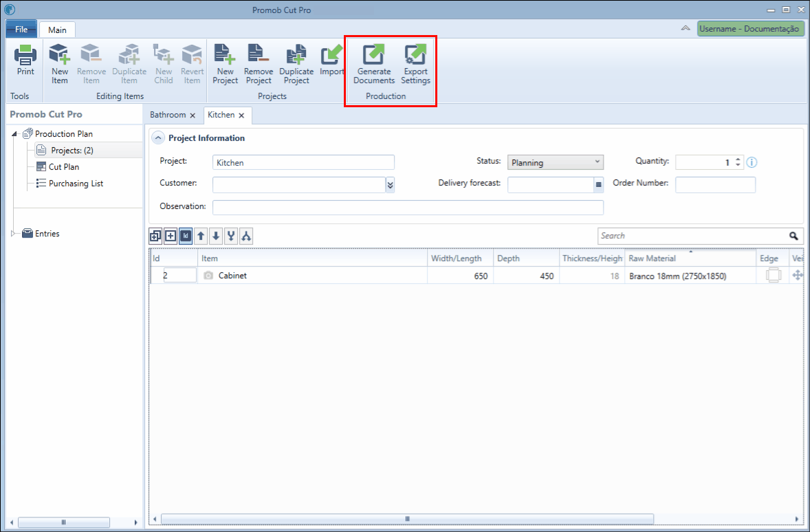The width and height of the screenshot is (810, 532).
Task: Click the Edge icon in the Cabinet row
Action: click(774, 276)
